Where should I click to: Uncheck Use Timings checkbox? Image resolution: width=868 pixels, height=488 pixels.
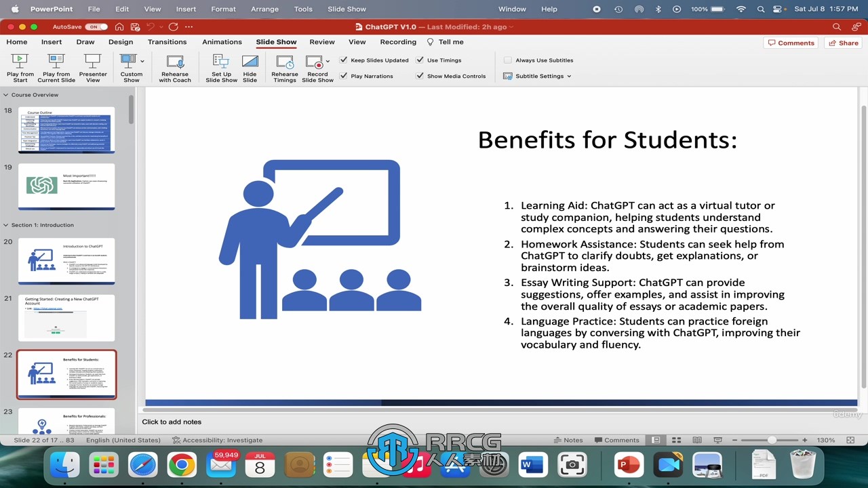click(420, 60)
